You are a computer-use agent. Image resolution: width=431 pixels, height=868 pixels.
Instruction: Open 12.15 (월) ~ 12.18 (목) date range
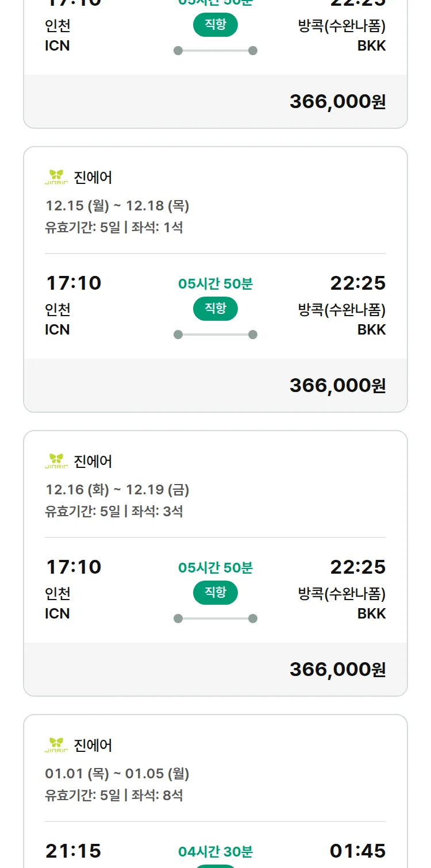tap(117, 206)
